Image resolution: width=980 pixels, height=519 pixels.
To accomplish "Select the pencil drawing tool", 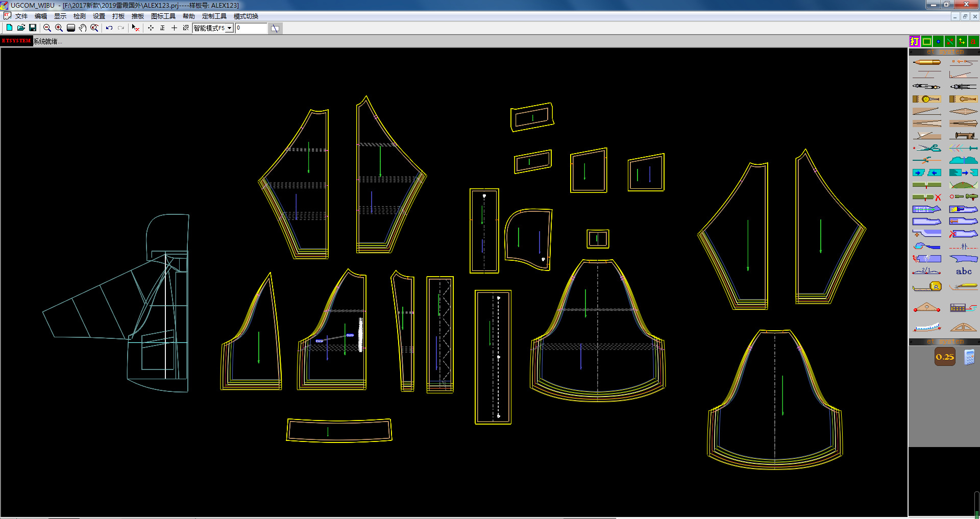I will pyautogui.click(x=926, y=62).
